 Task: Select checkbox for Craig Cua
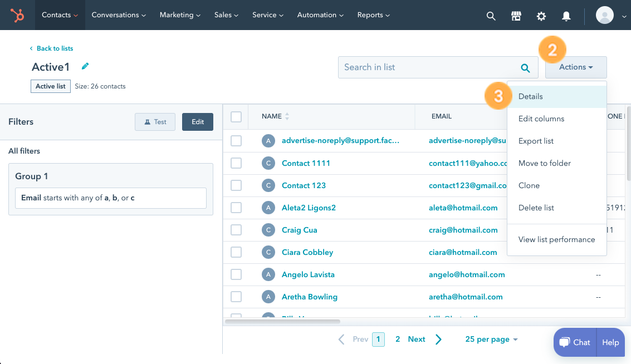pyautogui.click(x=236, y=230)
